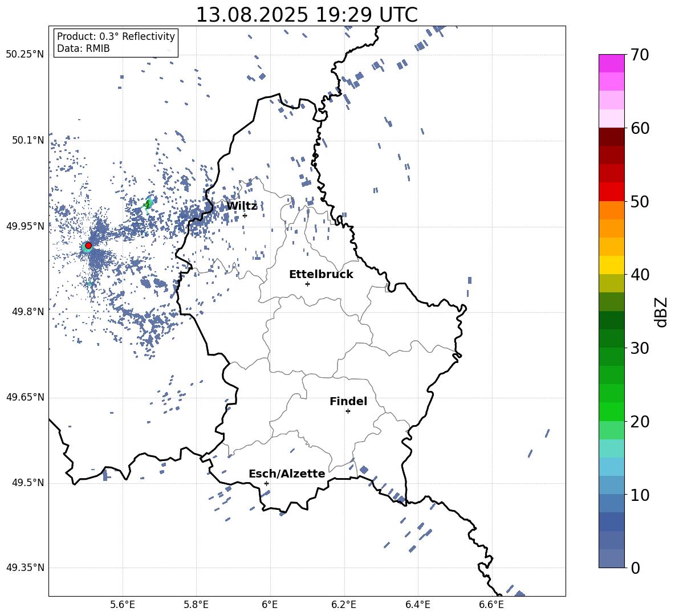Click the 49.95°N latitude label

[x=25, y=226]
